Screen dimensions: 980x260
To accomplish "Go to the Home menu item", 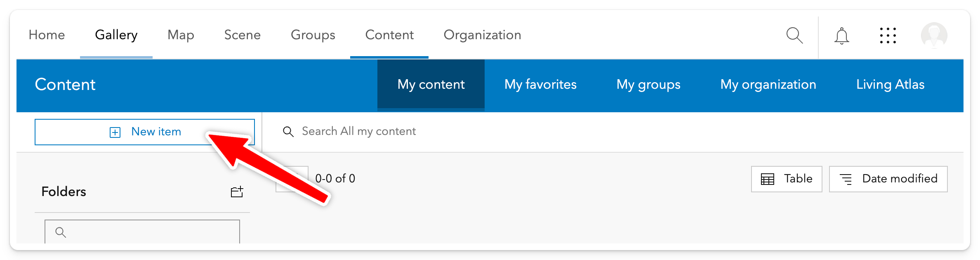I will [47, 35].
